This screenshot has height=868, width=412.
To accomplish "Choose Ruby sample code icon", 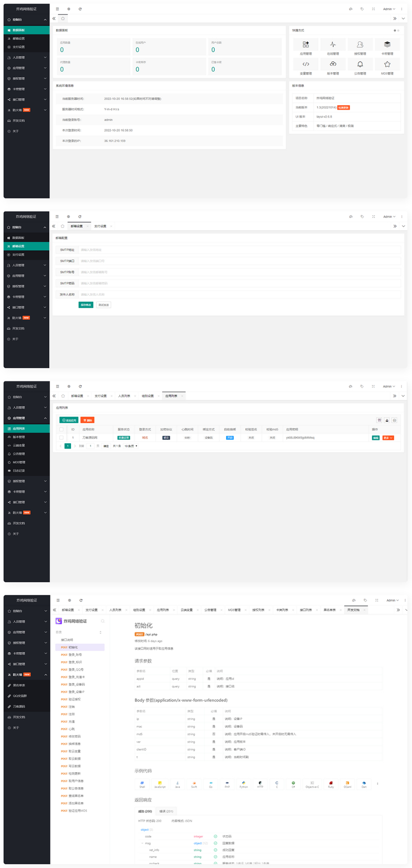I will pyautogui.click(x=331, y=784).
